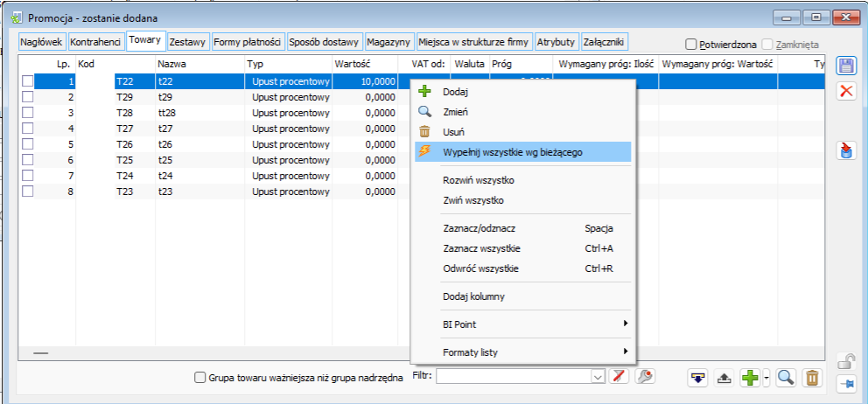Switch to the Nagłówek tab
This screenshot has height=404, width=868.
[42, 41]
